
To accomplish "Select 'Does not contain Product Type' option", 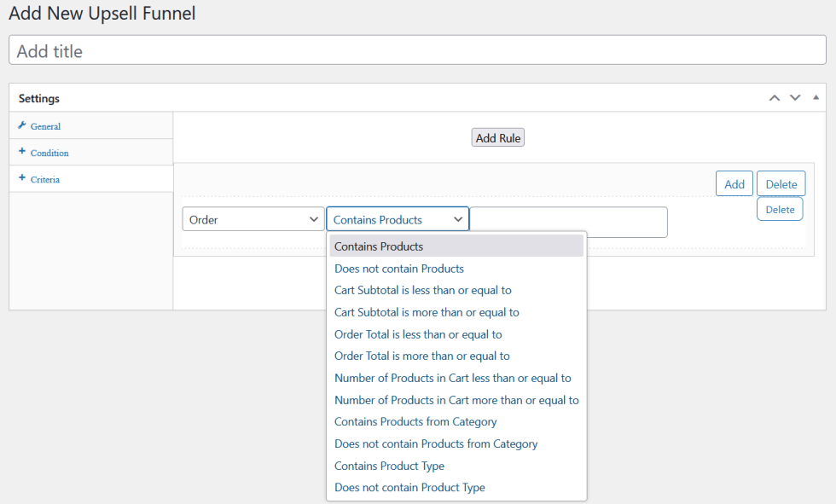I will (x=409, y=488).
